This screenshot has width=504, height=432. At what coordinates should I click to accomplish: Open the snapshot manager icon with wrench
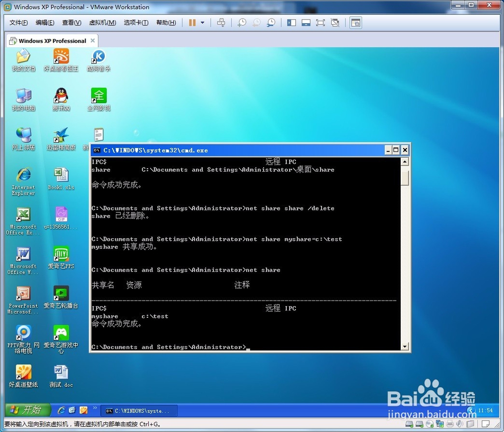[x=271, y=23]
